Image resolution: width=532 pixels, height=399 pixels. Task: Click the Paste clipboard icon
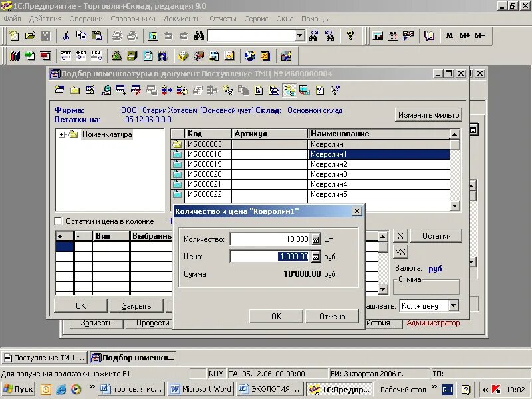pos(96,35)
